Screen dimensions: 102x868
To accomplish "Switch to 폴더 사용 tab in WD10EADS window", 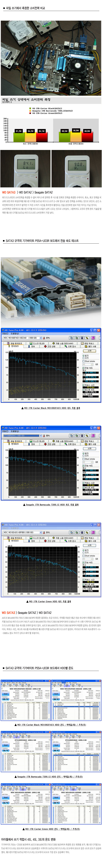I will tap(91, 541).
